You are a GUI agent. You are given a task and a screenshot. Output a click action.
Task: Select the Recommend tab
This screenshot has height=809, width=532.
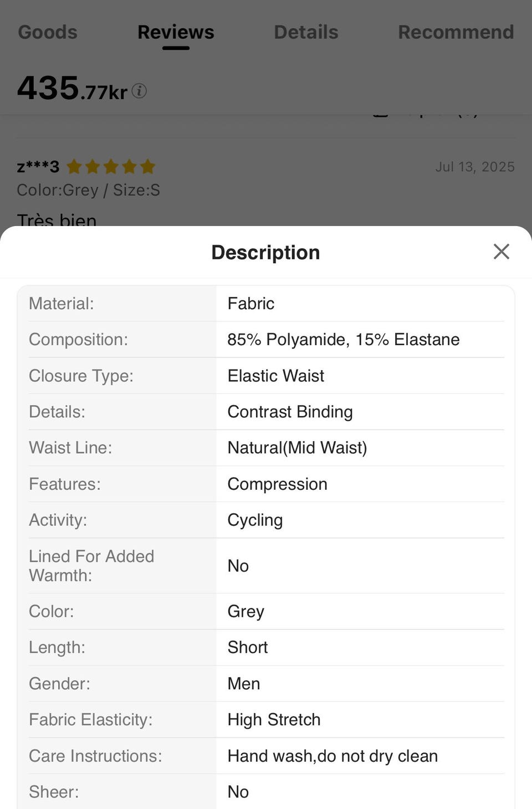click(x=456, y=32)
